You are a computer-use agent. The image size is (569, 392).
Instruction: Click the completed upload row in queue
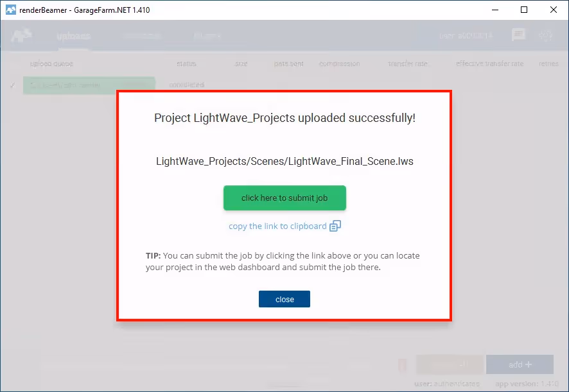click(x=89, y=85)
